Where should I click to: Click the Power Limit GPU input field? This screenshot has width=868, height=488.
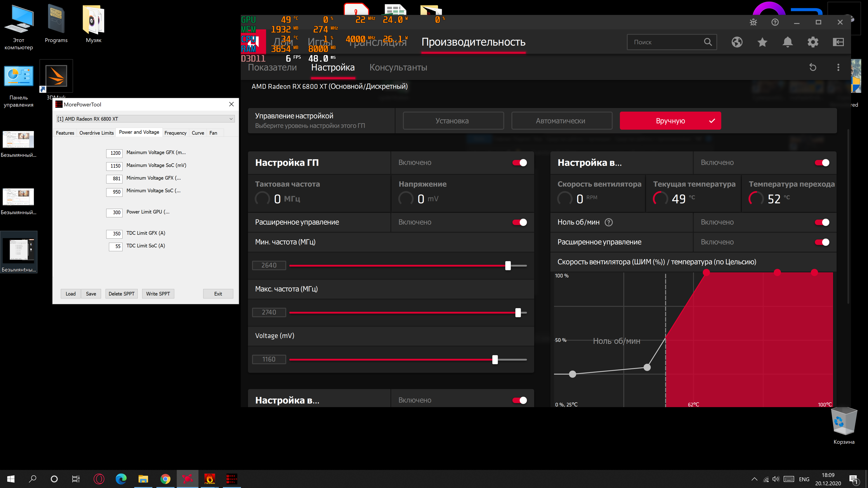[115, 213]
